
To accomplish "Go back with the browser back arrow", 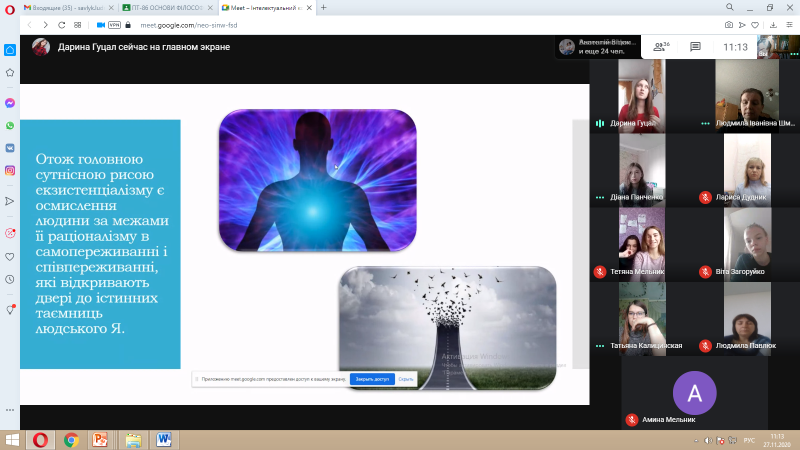I will coord(29,25).
